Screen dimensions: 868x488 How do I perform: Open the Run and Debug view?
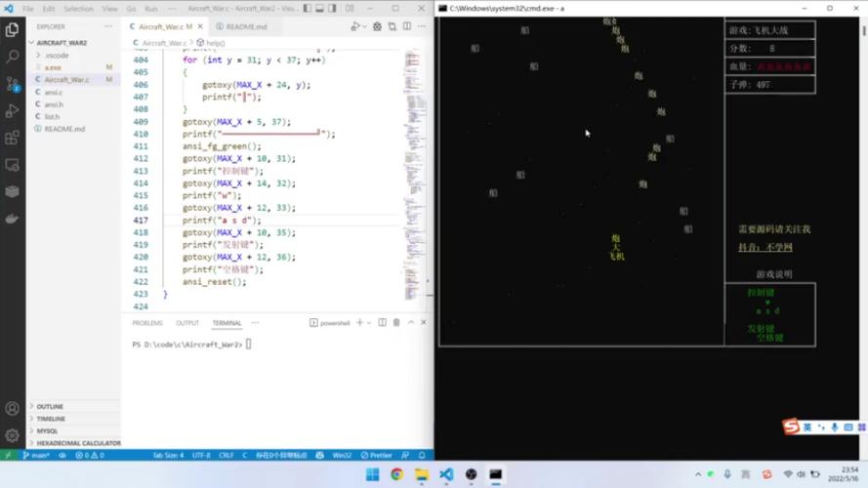point(12,110)
